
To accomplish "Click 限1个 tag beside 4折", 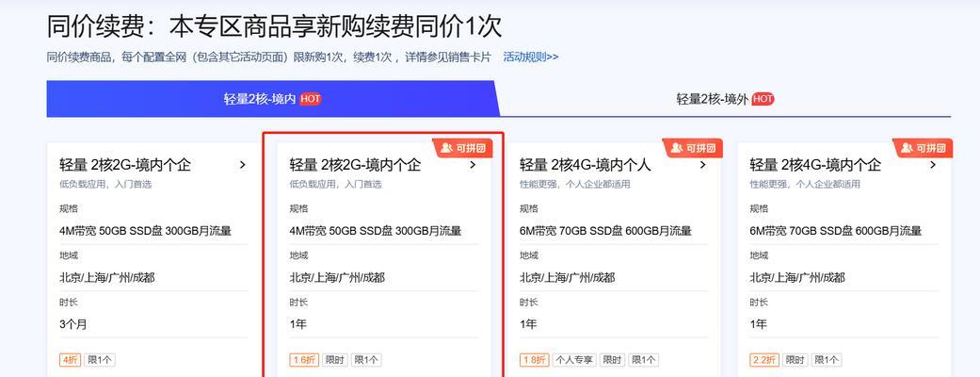I will point(100,360).
